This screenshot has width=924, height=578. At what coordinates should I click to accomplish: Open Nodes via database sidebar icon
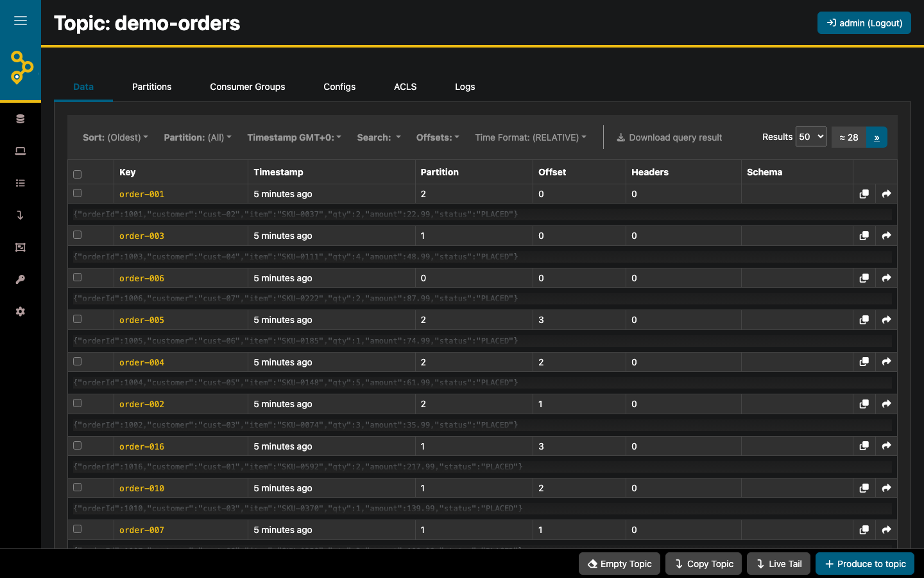pyautogui.click(x=21, y=119)
